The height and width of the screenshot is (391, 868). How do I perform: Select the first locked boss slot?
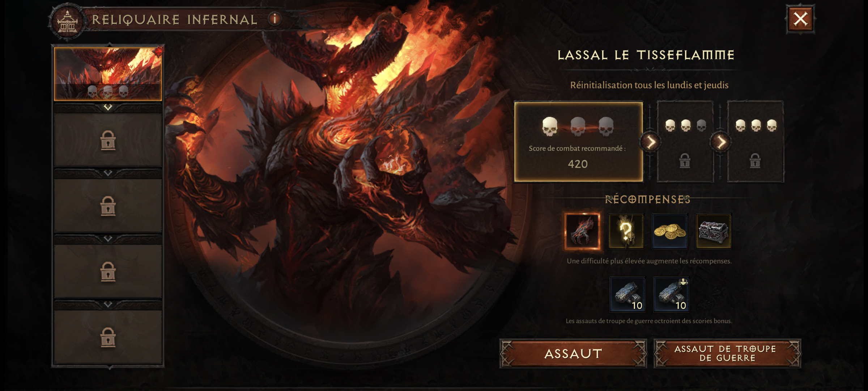point(108,140)
